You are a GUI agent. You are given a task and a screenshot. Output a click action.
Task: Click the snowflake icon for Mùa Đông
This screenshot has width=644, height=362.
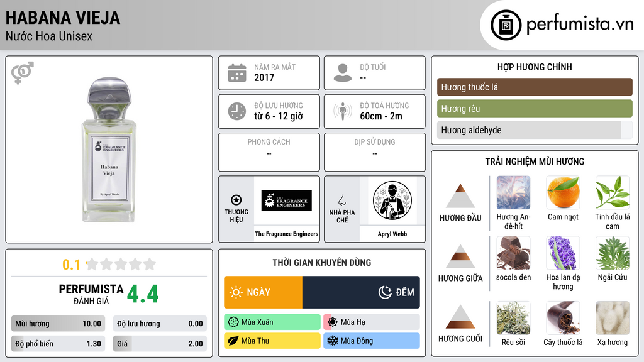333,341
